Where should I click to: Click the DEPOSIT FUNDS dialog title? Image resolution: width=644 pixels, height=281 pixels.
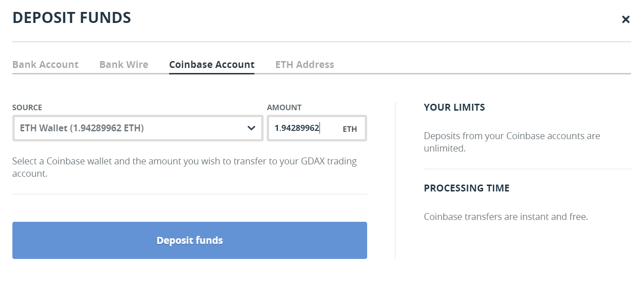(72, 18)
